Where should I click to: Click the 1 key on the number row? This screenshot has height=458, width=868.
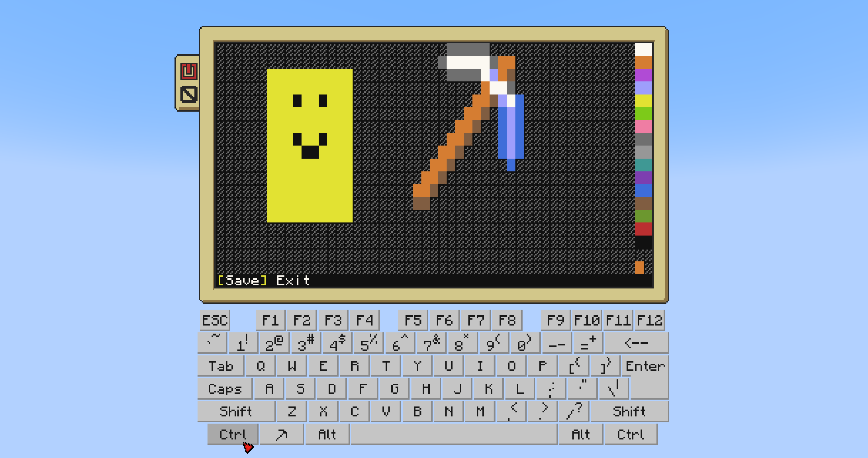click(x=243, y=343)
